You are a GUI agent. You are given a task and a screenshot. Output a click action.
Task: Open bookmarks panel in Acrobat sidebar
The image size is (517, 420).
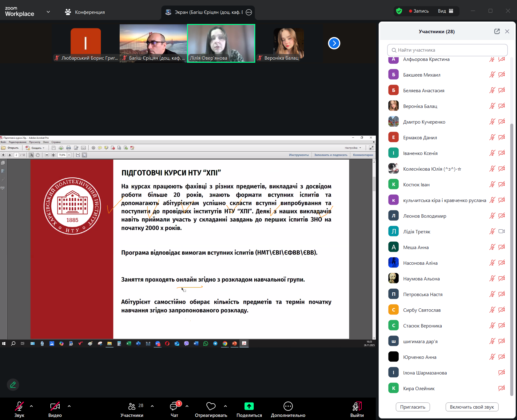click(x=3, y=171)
